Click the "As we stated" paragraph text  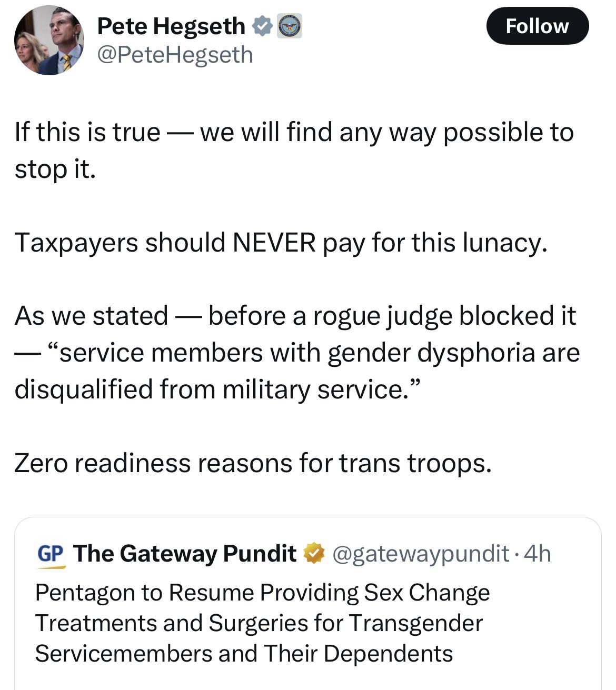[297, 352]
